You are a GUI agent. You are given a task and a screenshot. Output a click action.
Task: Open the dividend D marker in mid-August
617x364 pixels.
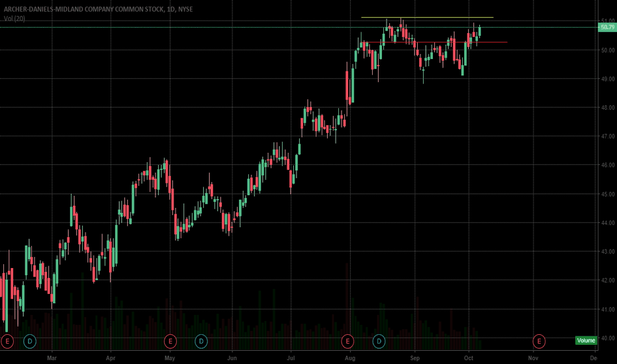point(379,341)
